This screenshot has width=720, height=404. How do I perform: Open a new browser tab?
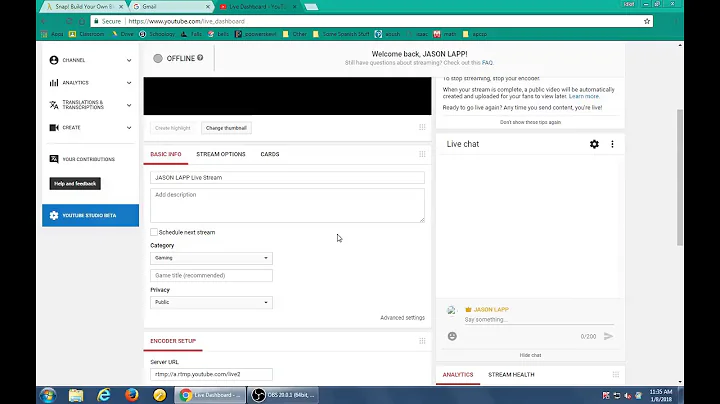[x=311, y=7]
